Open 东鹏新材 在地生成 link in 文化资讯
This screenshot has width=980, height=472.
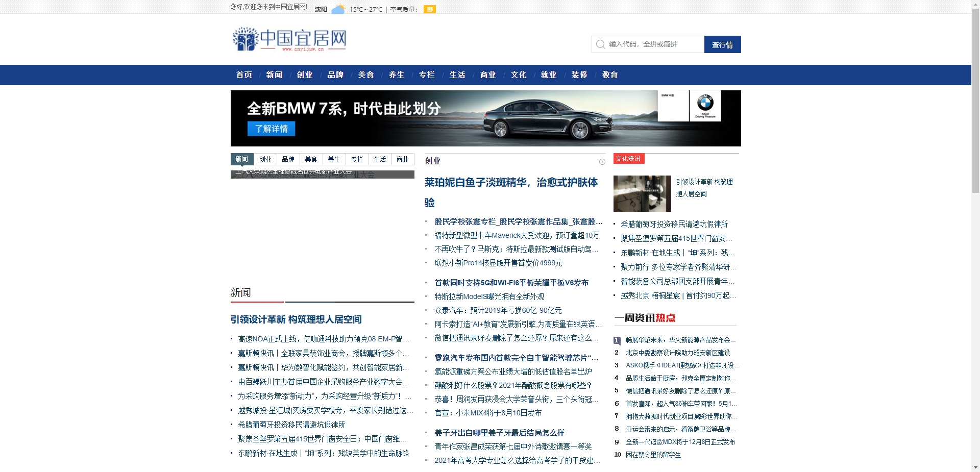coord(678,253)
